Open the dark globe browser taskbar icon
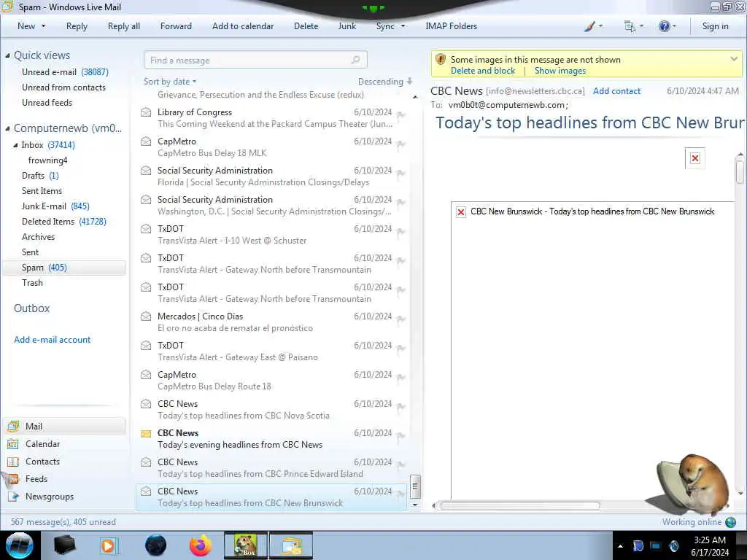Screen dimensions: 747x560 tap(156, 545)
